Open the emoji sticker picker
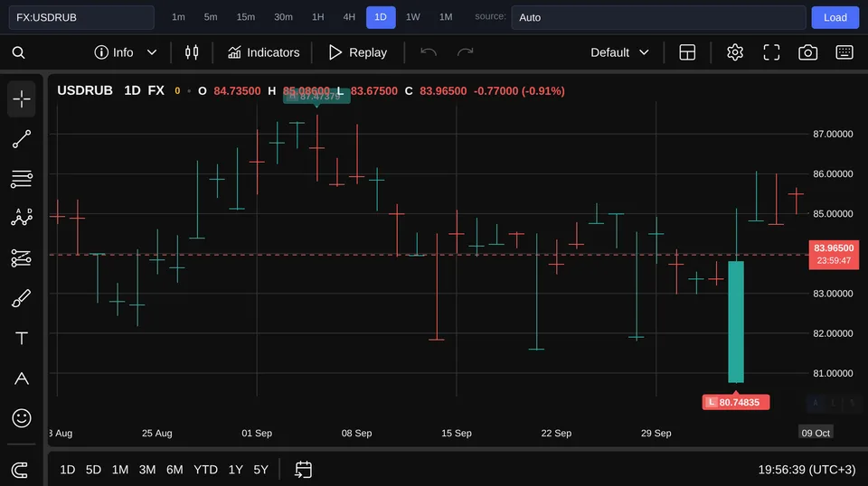868x486 pixels. click(22, 418)
